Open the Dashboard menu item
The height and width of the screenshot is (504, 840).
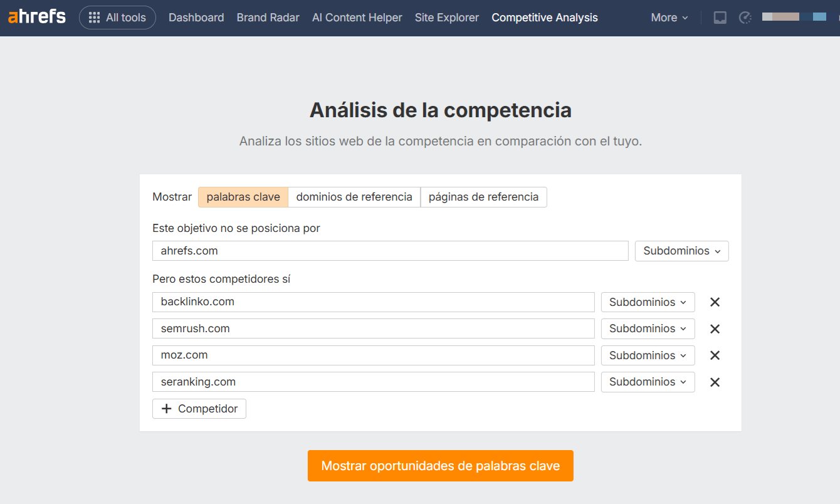pyautogui.click(x=196, y=18)
